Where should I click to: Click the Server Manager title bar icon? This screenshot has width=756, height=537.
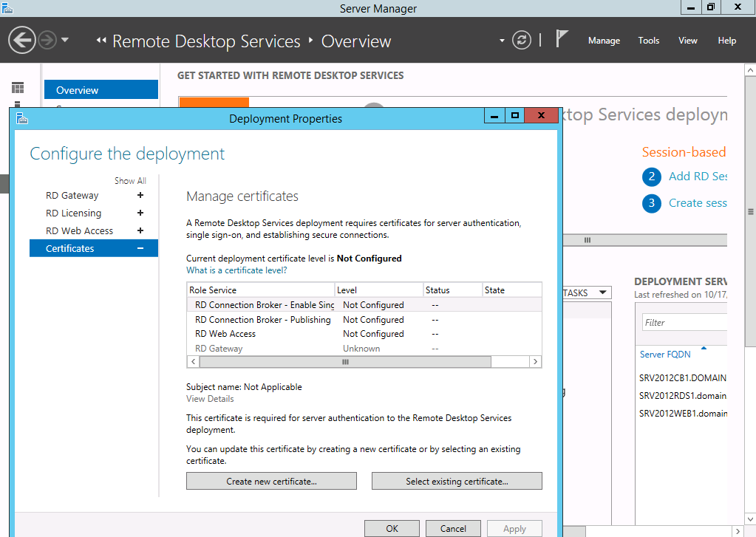click(7, 7)
